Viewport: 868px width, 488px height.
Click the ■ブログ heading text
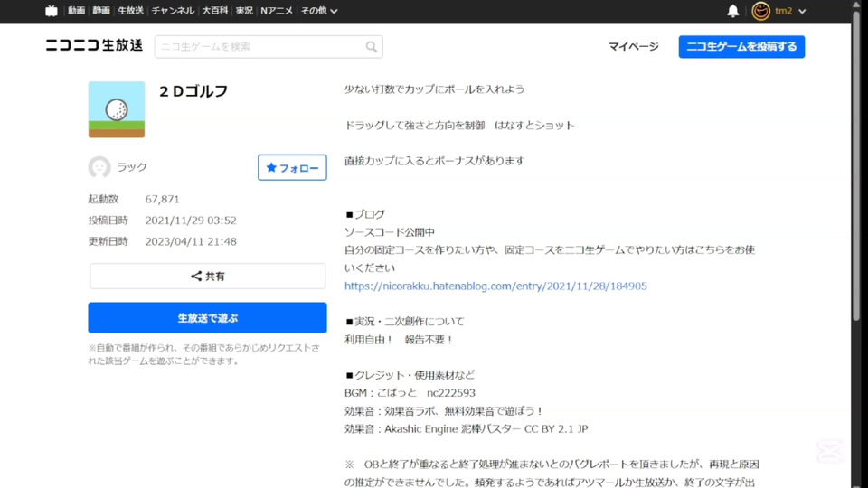[x=364, y=214]
